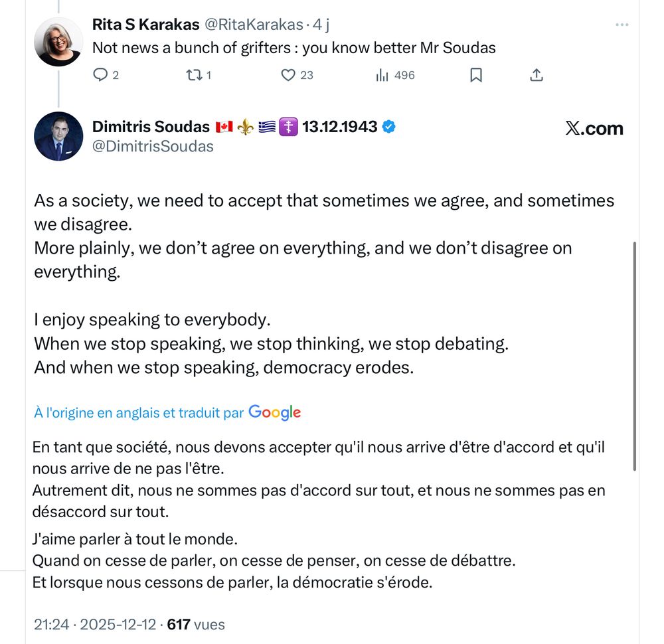Open the 21:24 · 2025-12-12 timestamp
Viewport: 664px width, 644px height.
(94, 625)
